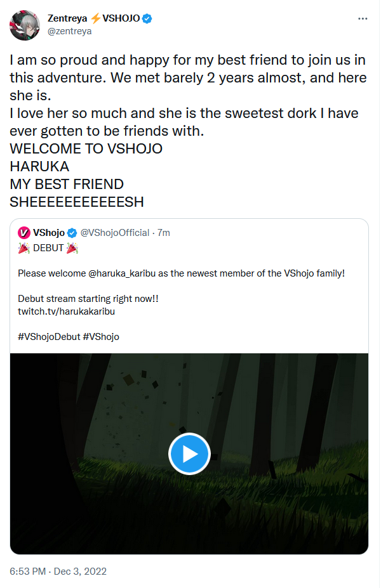The width and height of the screenshot is (381, 588).
Task: Click Zentreya's profile avatar
Action: [24, 24]
